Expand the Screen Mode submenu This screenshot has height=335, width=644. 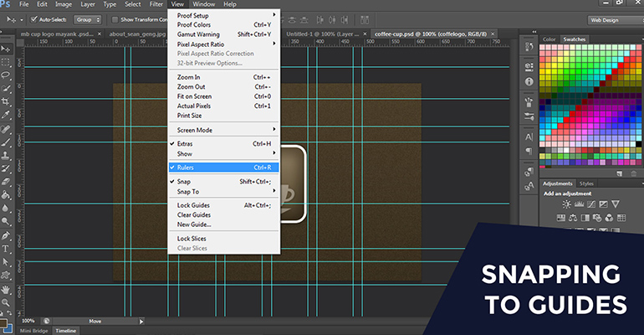224,130
